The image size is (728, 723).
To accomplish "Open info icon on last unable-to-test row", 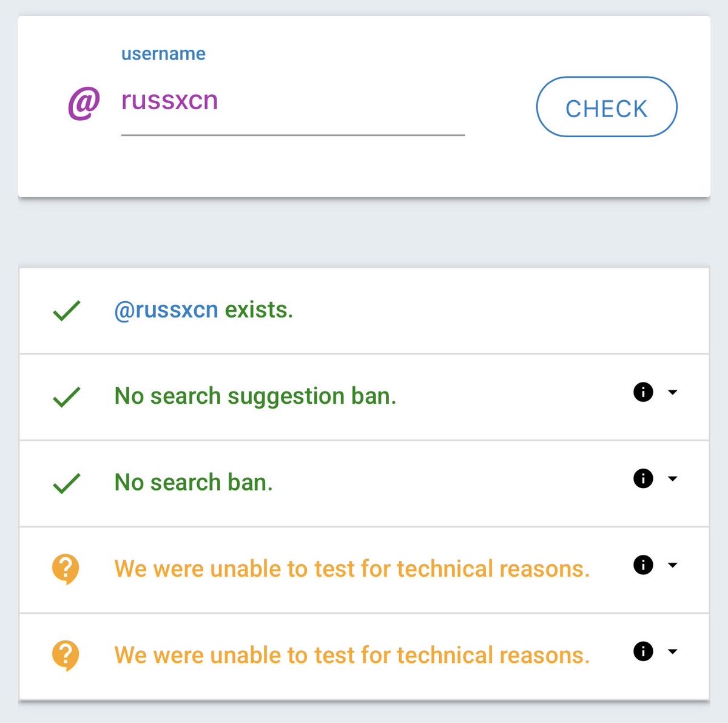I will [x=643, y=651].
